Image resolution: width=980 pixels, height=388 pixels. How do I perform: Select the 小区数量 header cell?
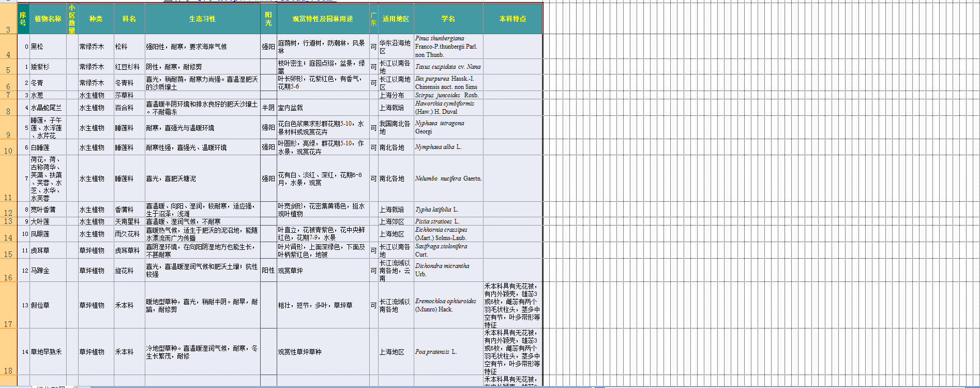tap(72, 19)
